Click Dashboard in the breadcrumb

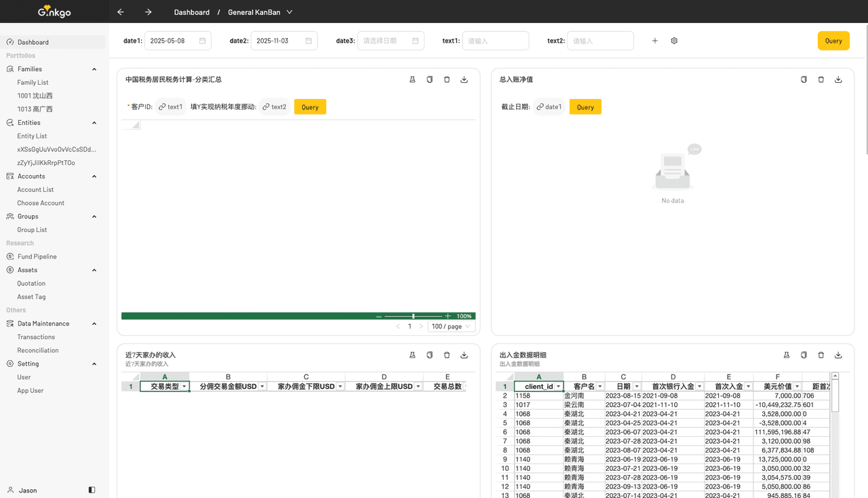pos(192,12)
